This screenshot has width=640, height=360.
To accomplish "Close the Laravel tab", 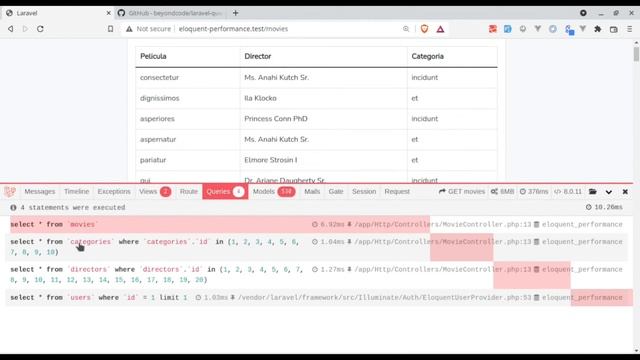I will [109, 13].
